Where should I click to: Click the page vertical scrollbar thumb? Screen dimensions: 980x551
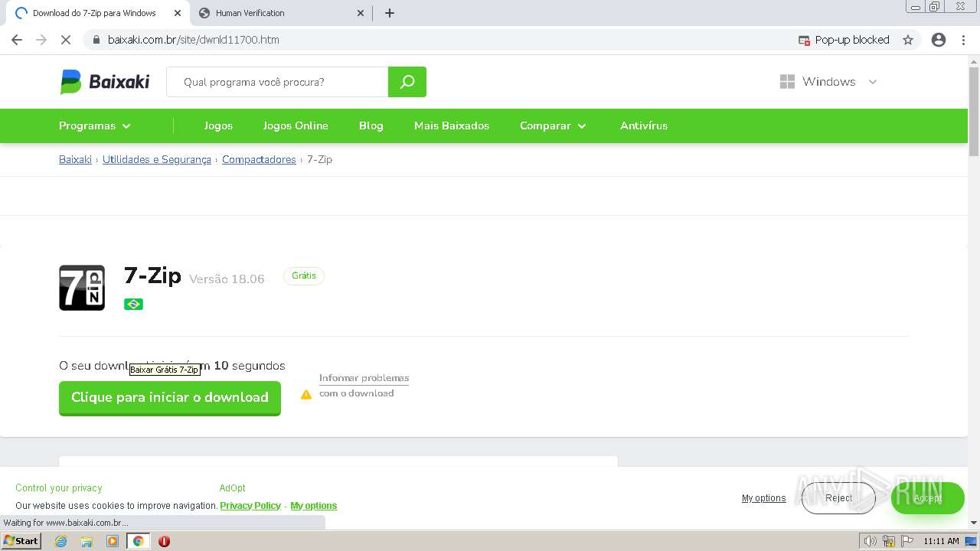point(974,112)
